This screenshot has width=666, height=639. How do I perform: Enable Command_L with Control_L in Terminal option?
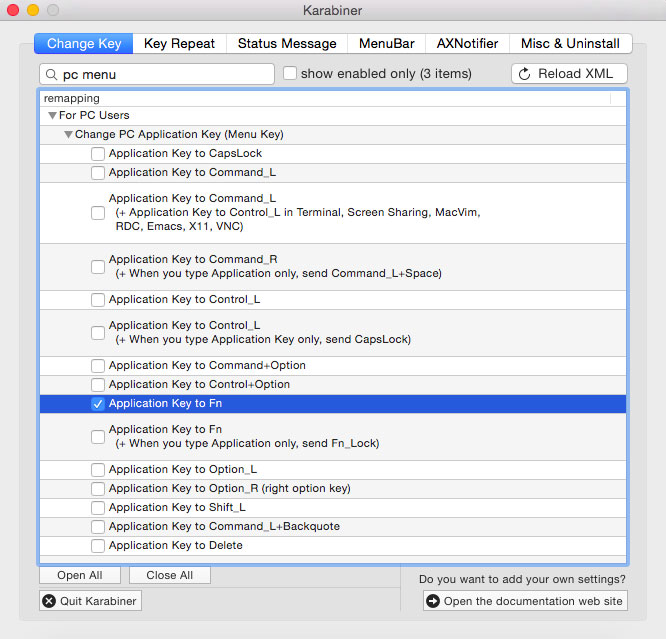pyautogui.click(x=98, y=212)
